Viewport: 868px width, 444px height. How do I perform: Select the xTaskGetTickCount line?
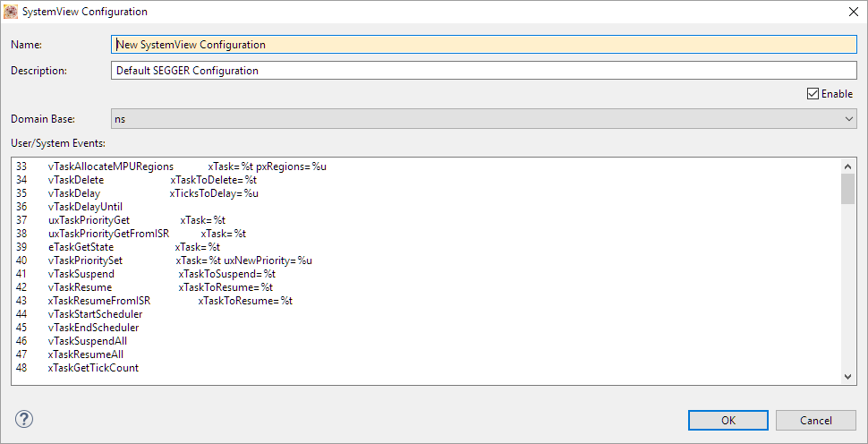click(x=93, y=368)
